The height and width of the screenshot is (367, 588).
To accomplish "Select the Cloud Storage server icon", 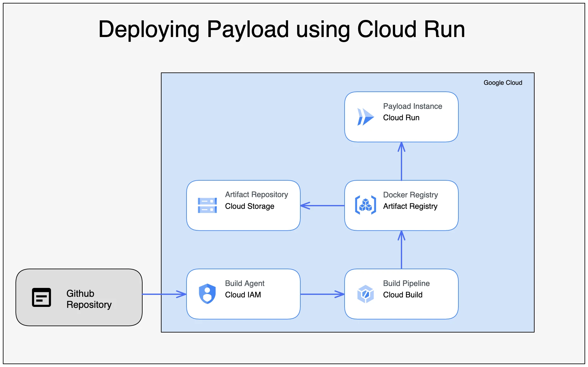I will click(x=207, y=205).
